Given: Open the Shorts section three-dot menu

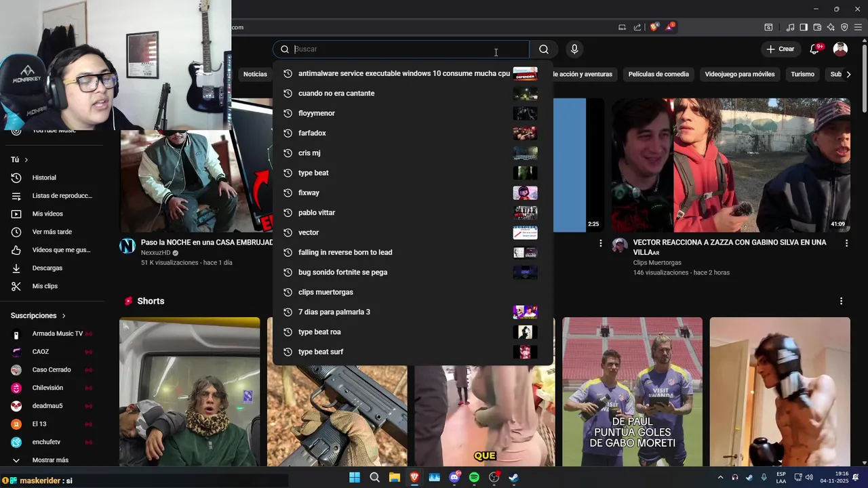Looking at the screenshot, I should pos(841,301).
